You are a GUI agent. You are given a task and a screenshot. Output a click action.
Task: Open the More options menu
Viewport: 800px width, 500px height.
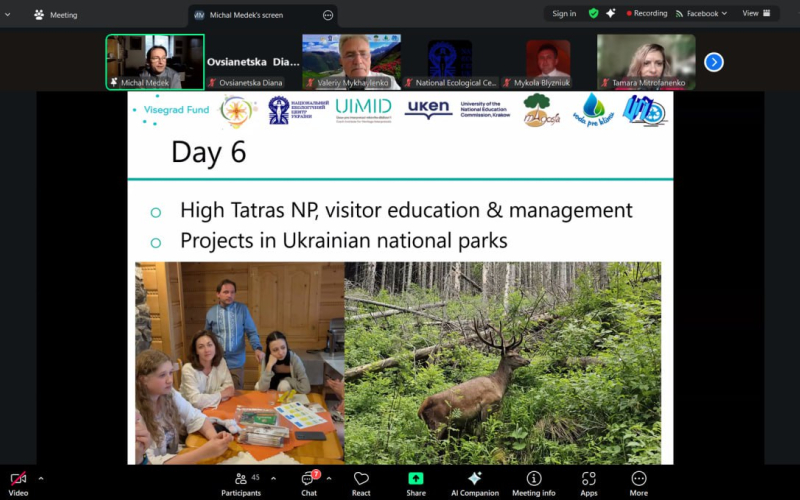click(638, 481)
